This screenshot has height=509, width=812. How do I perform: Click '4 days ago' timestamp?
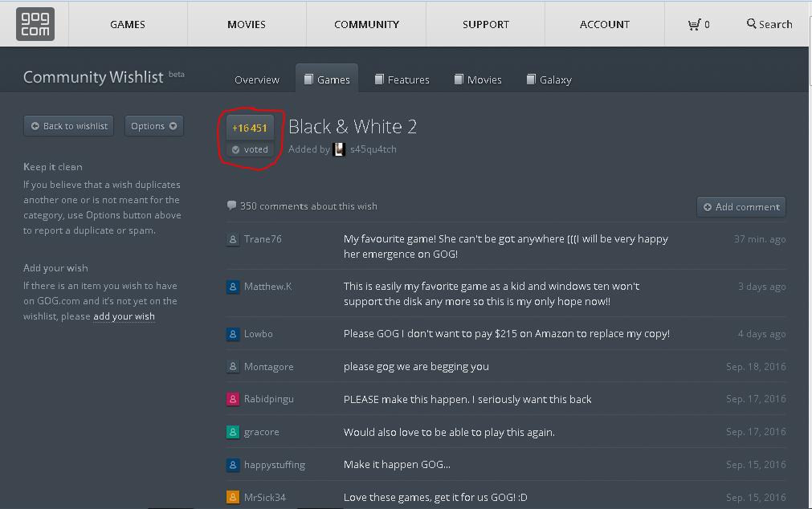(761, 334)
